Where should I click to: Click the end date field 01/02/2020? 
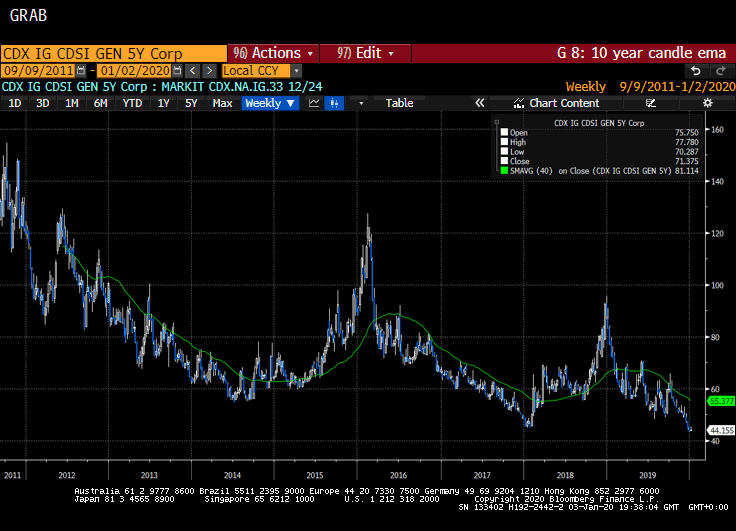(135, 70)
